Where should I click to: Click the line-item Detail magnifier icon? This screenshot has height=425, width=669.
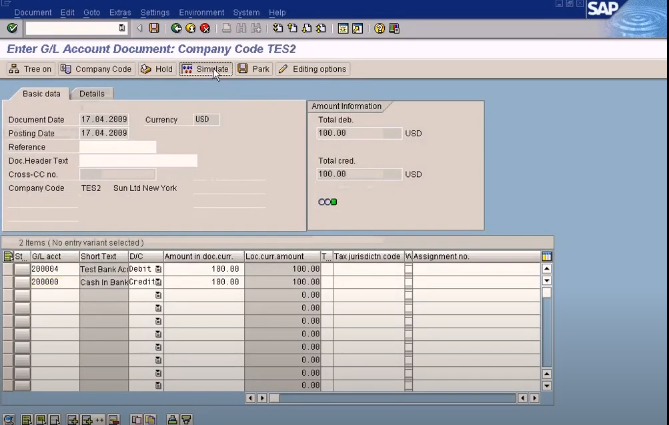(9, 420)
